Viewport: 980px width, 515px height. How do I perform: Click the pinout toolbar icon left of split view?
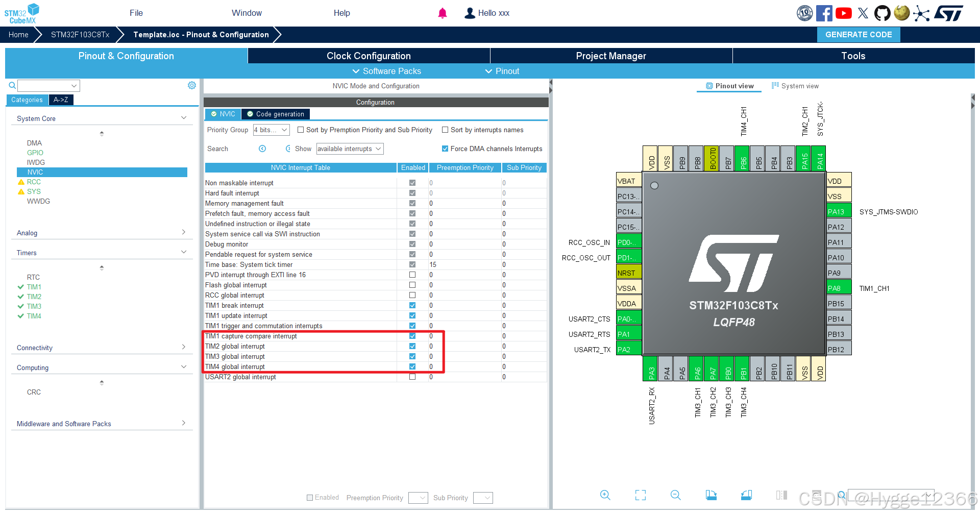pos(746,495)
